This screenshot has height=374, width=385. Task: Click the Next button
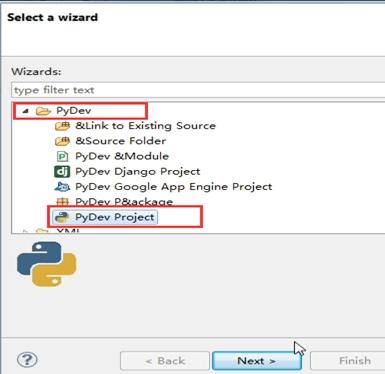pyautogui.click(x=256, y=361)
